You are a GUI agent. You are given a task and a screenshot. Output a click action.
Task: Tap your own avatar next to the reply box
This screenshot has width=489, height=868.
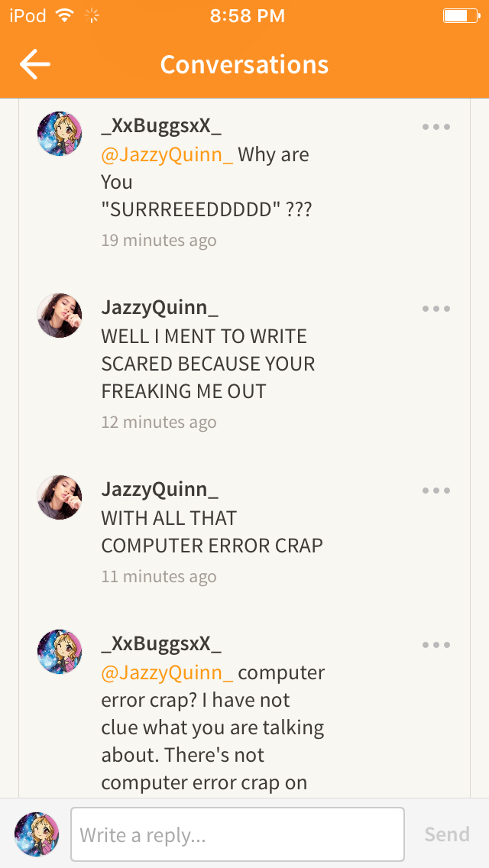[37, 834]
